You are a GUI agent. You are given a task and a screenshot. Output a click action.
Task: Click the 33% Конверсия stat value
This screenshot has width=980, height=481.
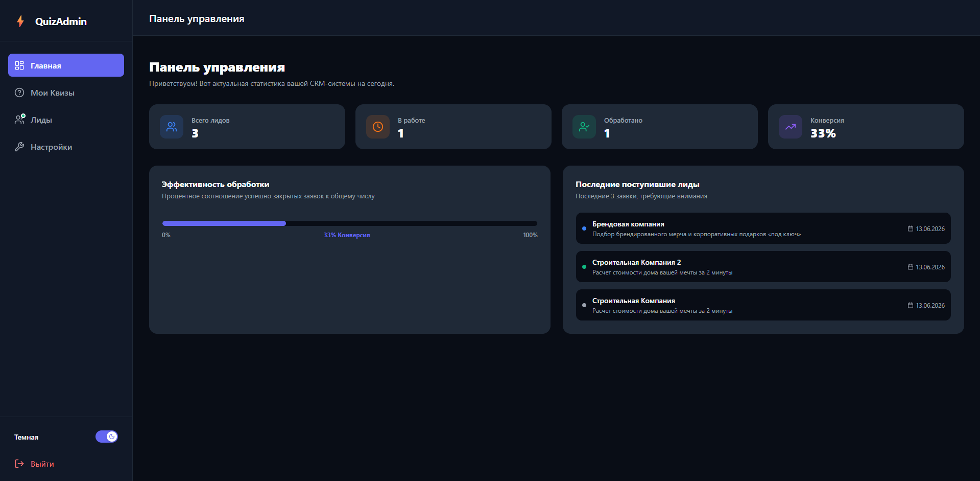[823, 133]
